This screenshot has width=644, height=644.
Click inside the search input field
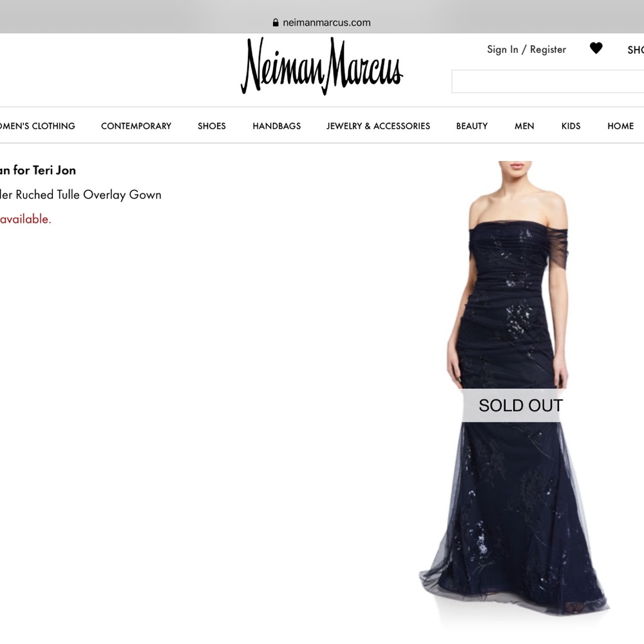[x=548, y=81]
